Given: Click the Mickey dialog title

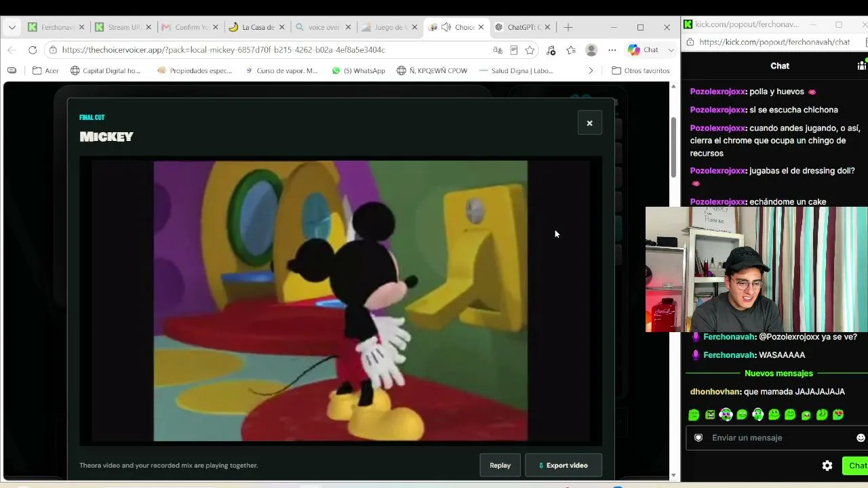Looking at the screenshot, I should [x=106, y=136].
